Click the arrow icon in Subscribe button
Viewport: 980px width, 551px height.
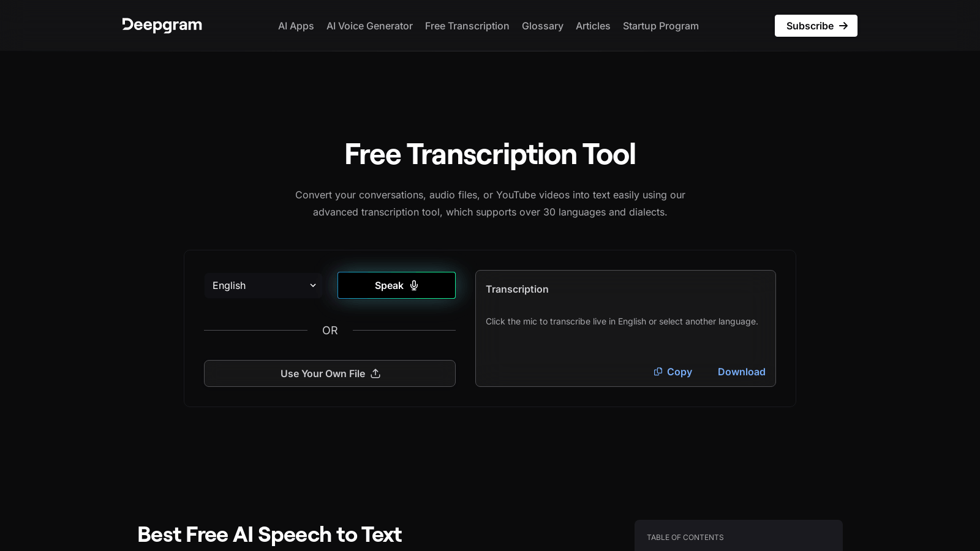pyautogui.click(x=843, y=26)
